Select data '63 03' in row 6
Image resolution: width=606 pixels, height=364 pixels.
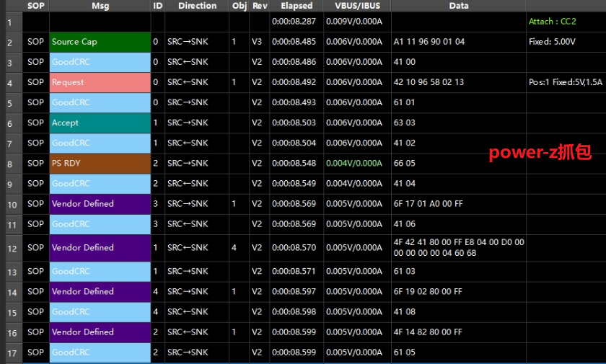pos(404,123)
